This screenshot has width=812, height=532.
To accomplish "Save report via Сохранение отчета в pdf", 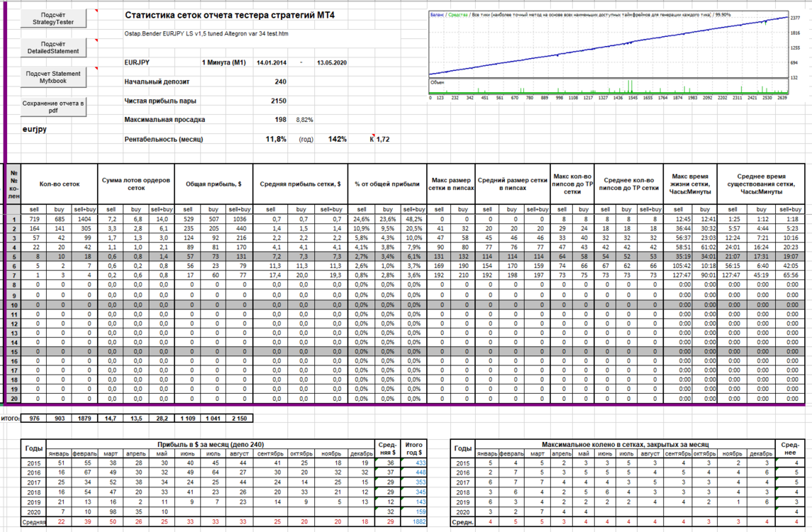I will (x=53, y=106).
